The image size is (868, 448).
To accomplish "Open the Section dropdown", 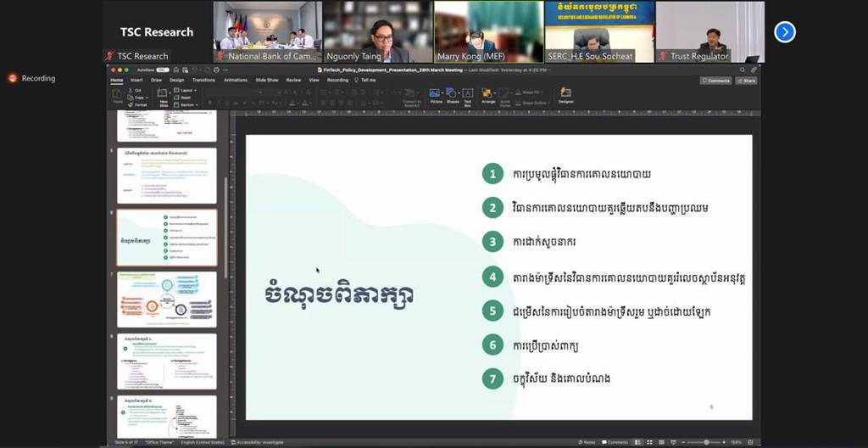I will click(x=186, y=105).
